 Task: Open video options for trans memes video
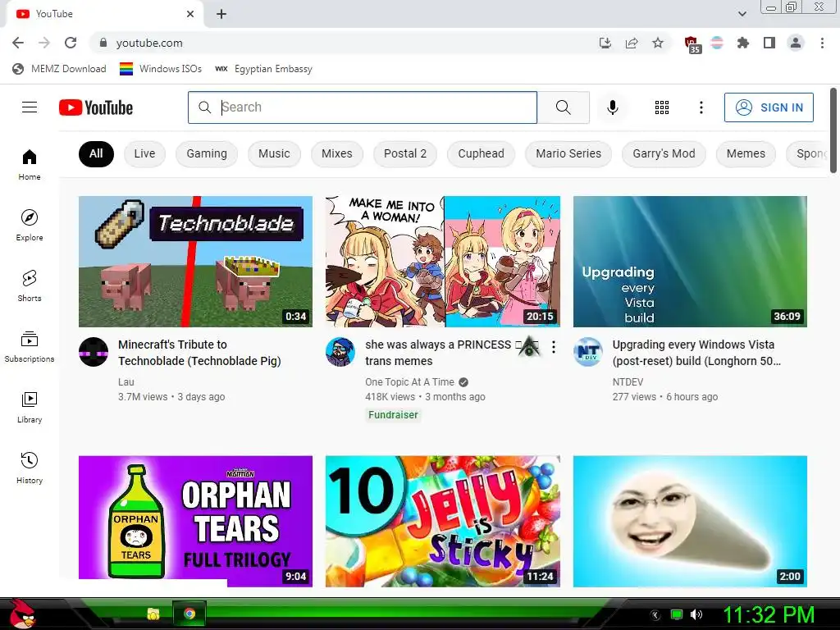(x=554, y=347)
